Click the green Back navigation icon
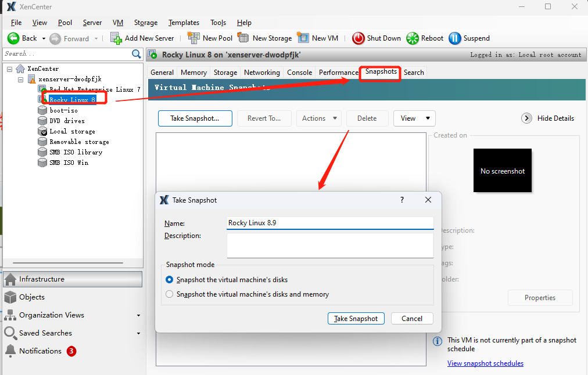This screenshot has width=588, height=375. point(13,38)
